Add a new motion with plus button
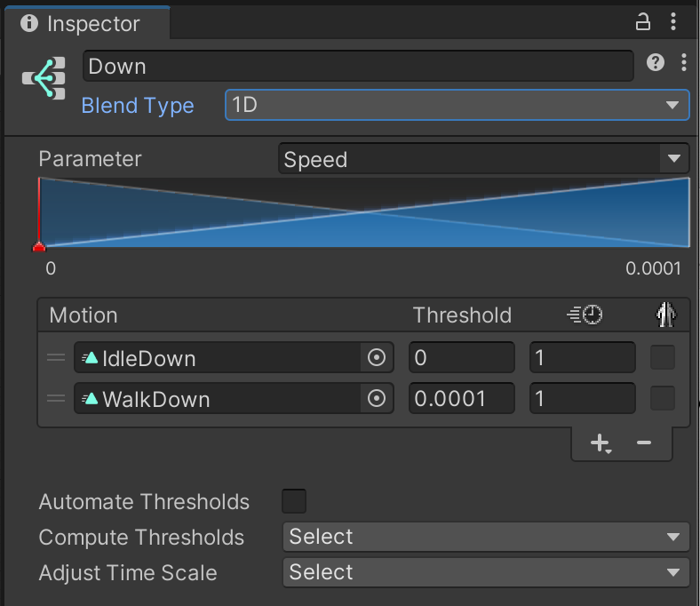This screenshot has width=700, height=606. point(601,443)
